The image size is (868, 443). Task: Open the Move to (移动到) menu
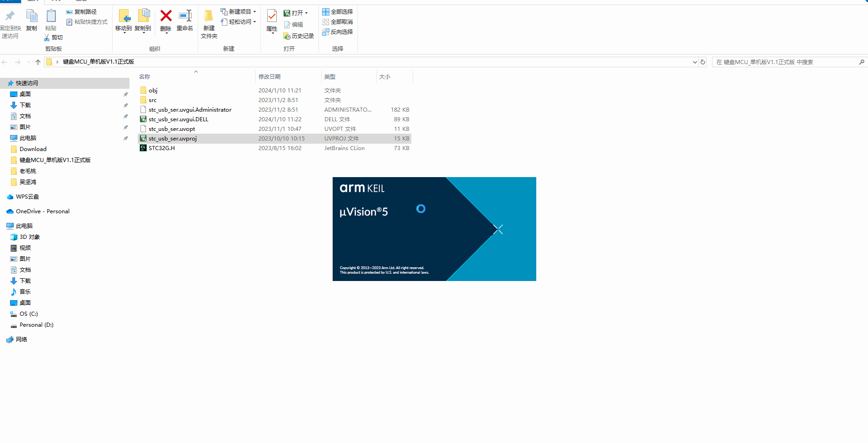coord(124,21)
